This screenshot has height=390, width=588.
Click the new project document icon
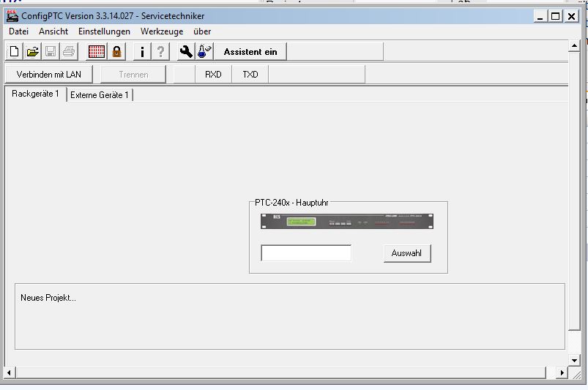pyautogui.click(x=15, y=52)
